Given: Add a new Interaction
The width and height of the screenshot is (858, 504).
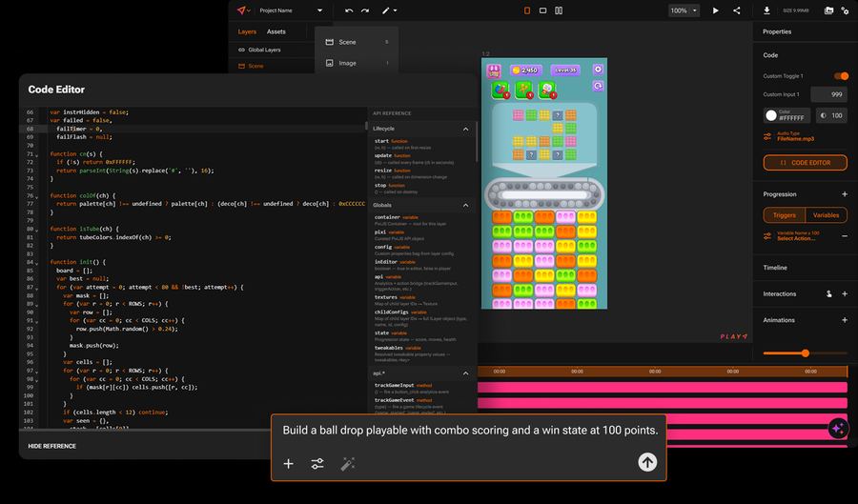Looking at the screenshot, I should [845, 293].
